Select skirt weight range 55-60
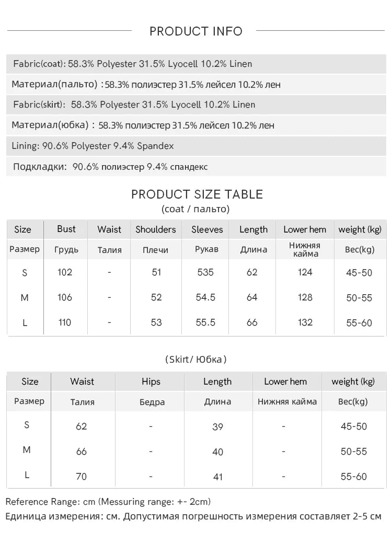The height and width of the screenshot is (533, 392). click(353, 477)
